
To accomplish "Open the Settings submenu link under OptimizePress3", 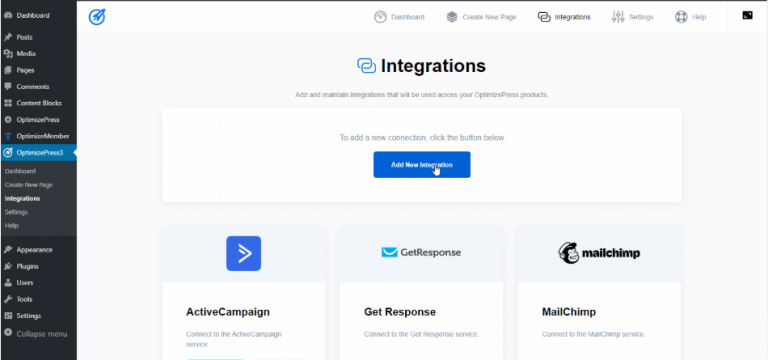I will coord(16,212).
